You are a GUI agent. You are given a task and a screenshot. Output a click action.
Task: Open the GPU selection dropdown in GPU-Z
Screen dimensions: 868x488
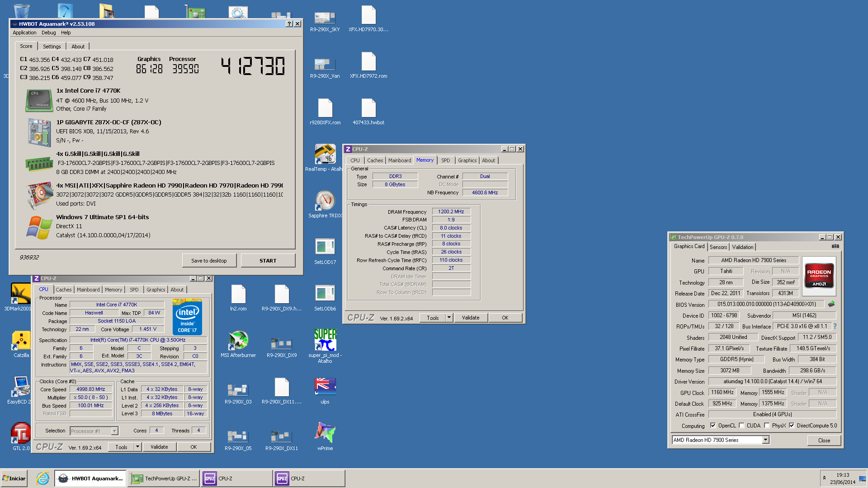pyautogui.click(x=765, y=440)
